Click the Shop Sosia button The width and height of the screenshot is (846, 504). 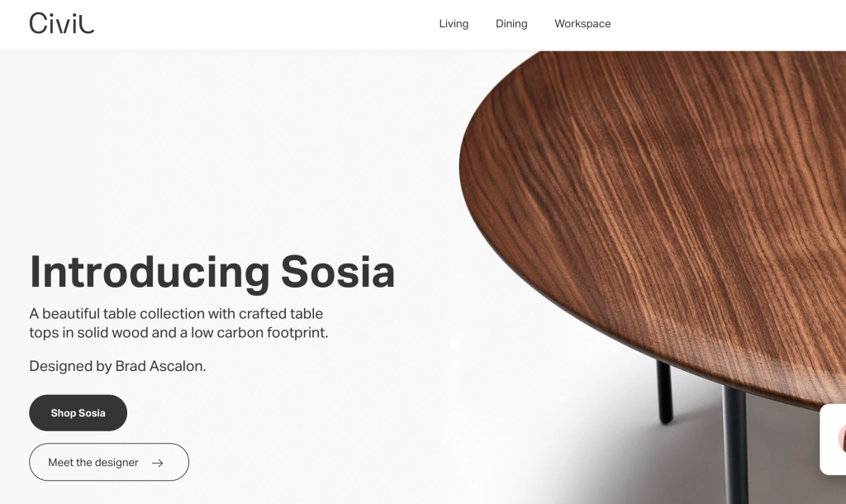78,413
